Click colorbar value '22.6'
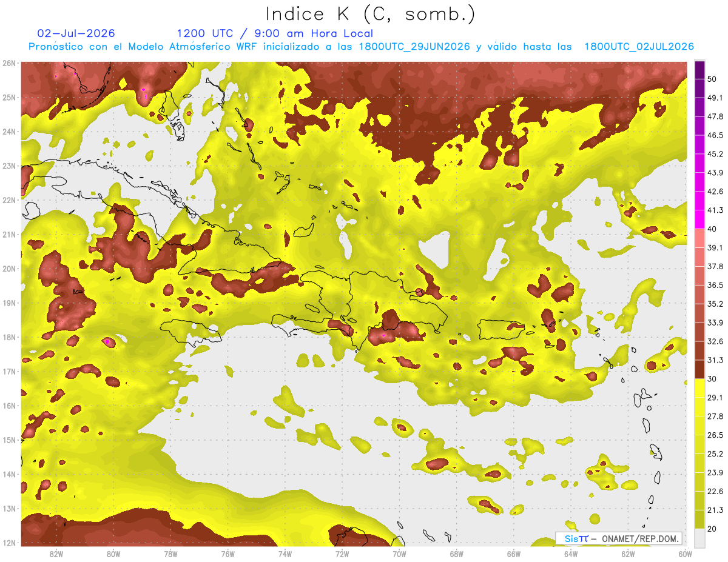The image size is (728, 562). pos(715,492)
